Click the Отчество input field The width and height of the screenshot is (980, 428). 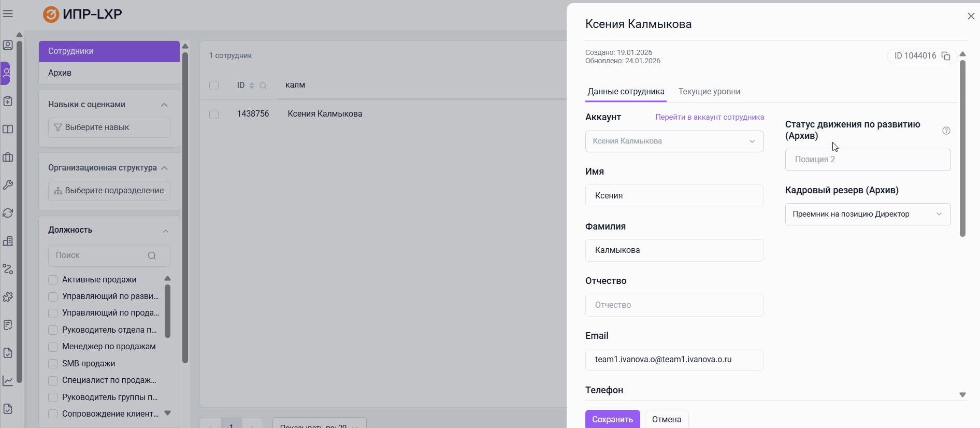click(674, 305)
